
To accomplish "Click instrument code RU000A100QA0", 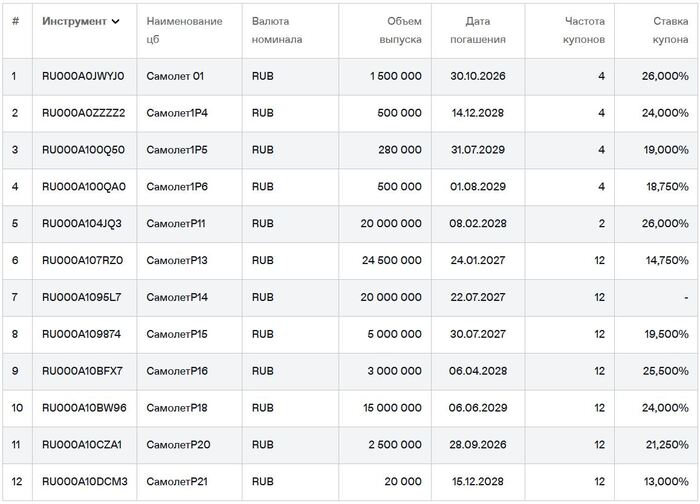I will click(x=83, y=187).
